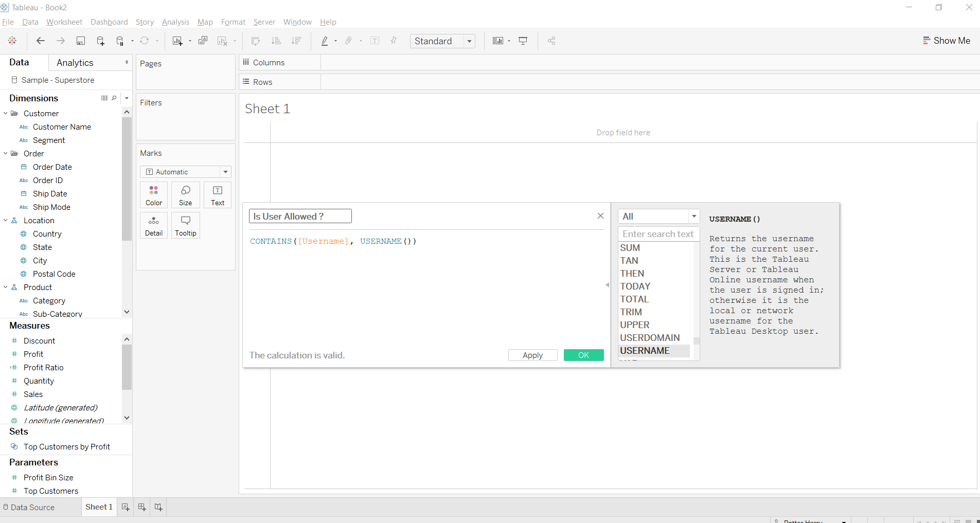Click the Presentation Mode icon

tap(523, 41)
